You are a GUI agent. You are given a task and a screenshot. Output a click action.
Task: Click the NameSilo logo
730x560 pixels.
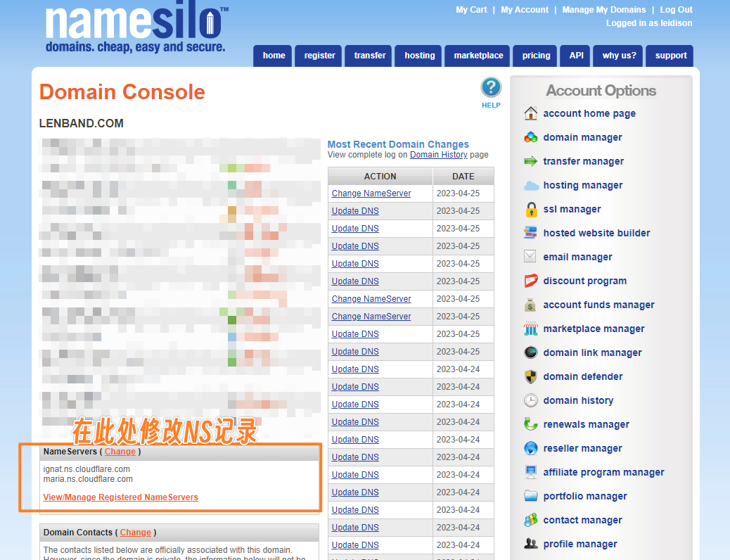pos(136,27)
